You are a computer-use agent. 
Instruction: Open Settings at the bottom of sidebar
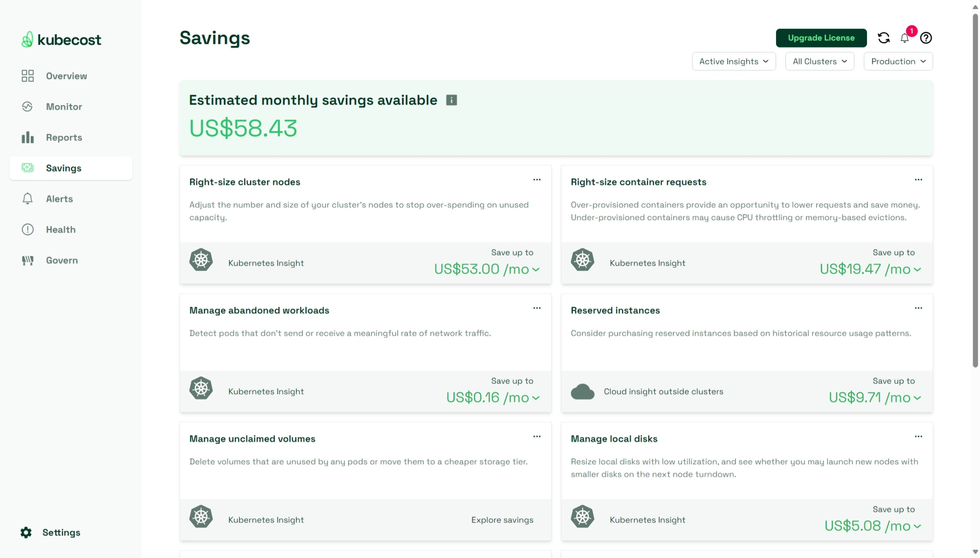coord(61,532)
